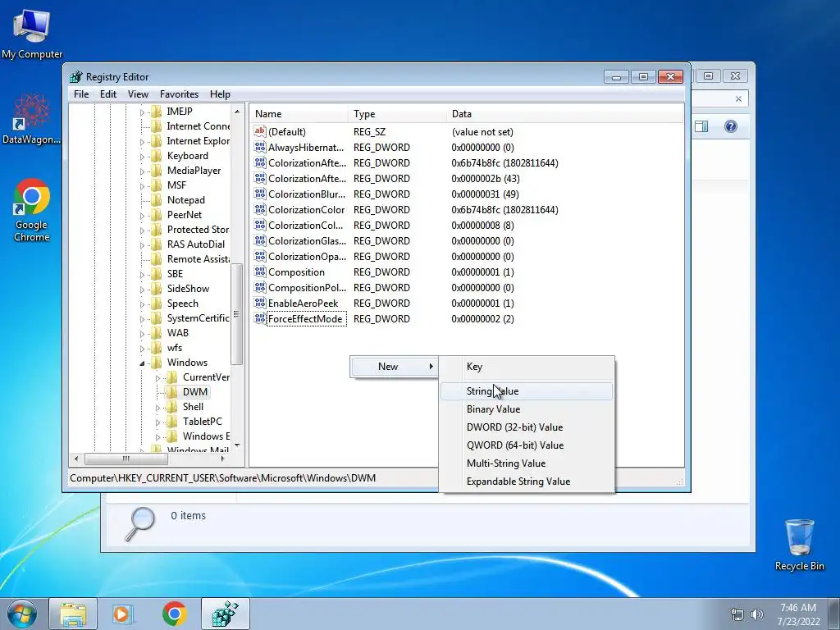The height and width of the screenshot is (630, 840).
Task: Select the Internet Explor tree key
Action: (198, 141)
